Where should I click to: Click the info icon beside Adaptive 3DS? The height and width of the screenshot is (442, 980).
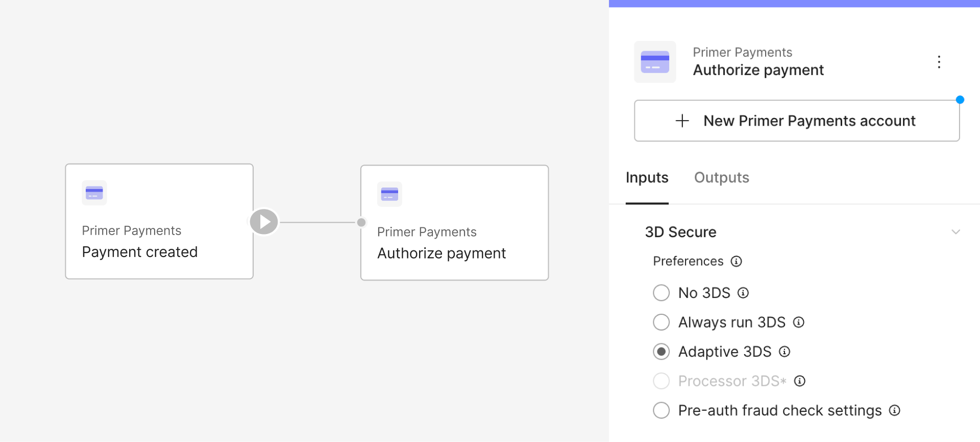785,352
